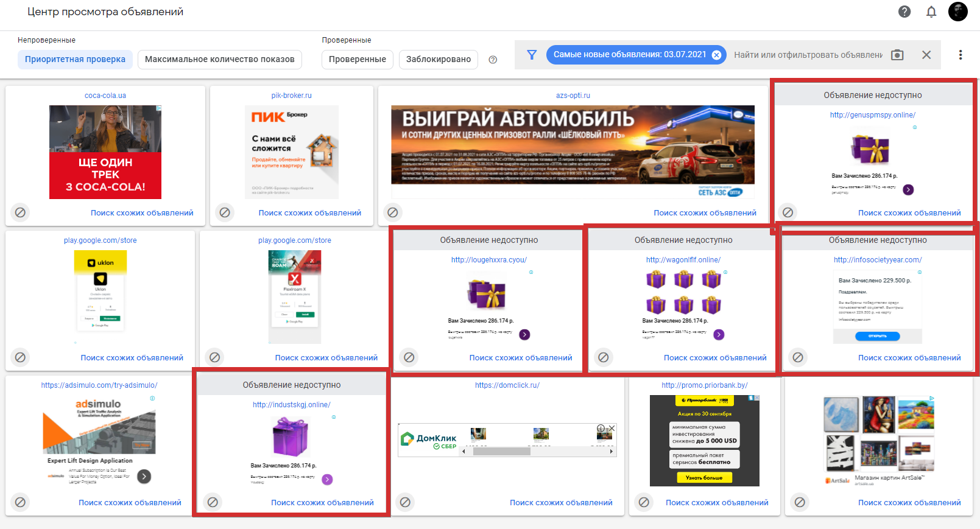
Task: Select the 'Приоритетная проверка' tab
Action: [x=75, y=59]
